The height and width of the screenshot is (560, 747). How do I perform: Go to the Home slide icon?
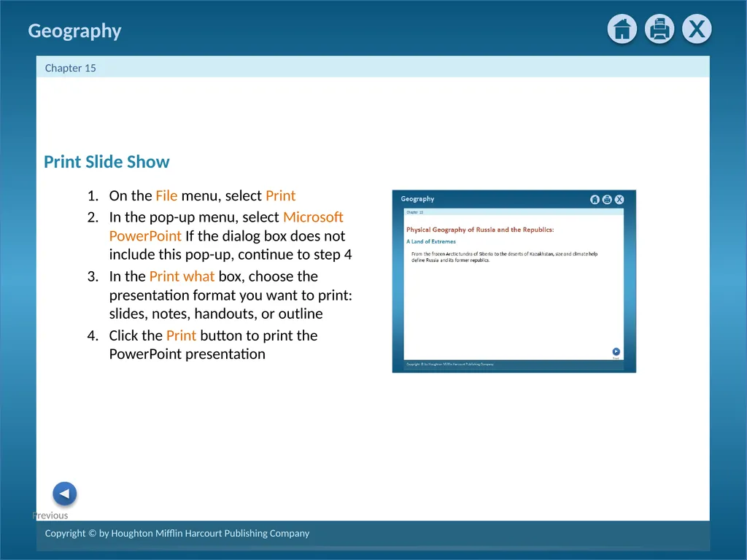click(622, 29)
